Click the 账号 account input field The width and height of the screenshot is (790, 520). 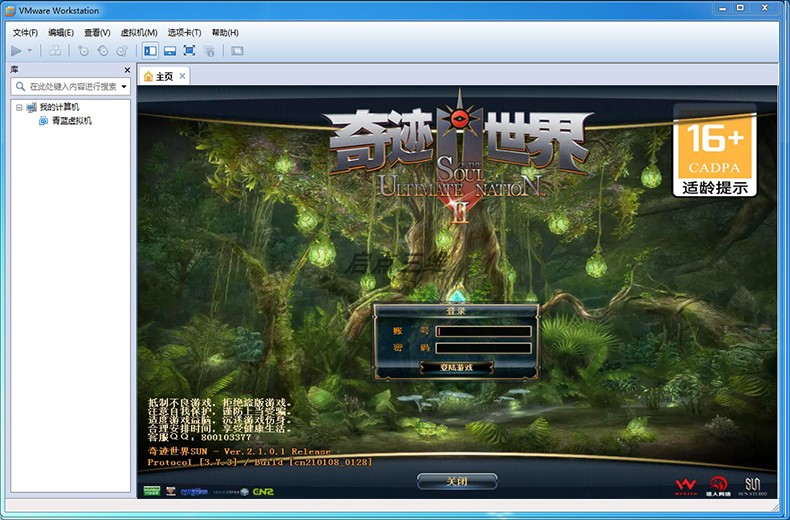point(483,331)
